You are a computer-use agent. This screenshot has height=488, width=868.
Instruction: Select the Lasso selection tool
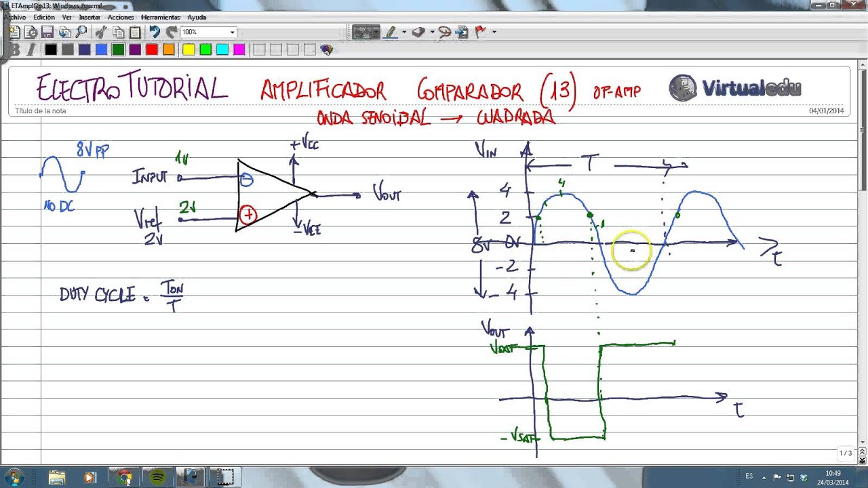coord(445,32)
